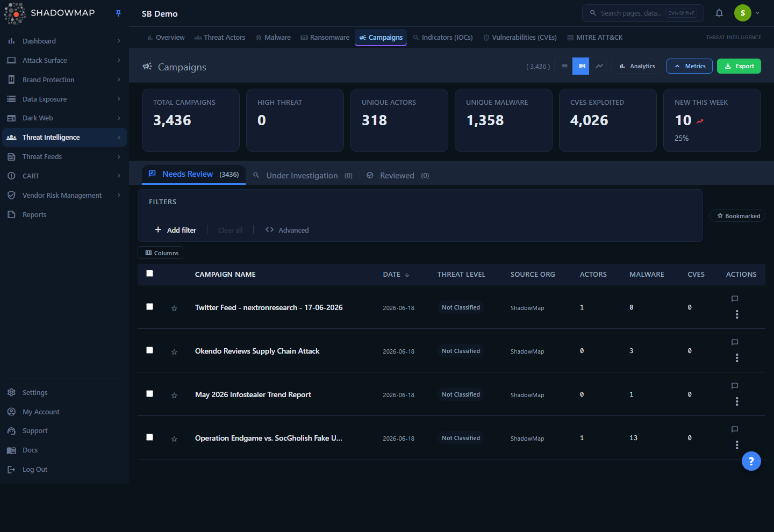The image size is (774, 532).
Task: Open notifications bell
Action: coord(719,13)
